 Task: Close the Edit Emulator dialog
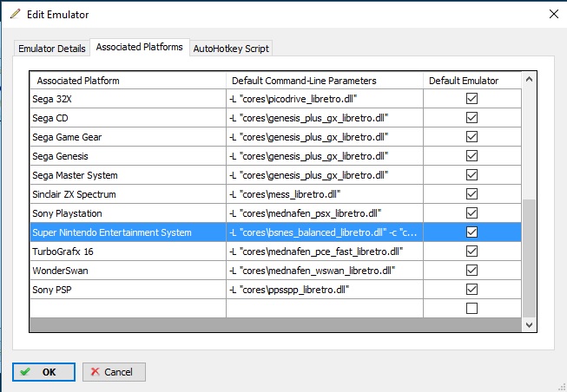[554, 14]
